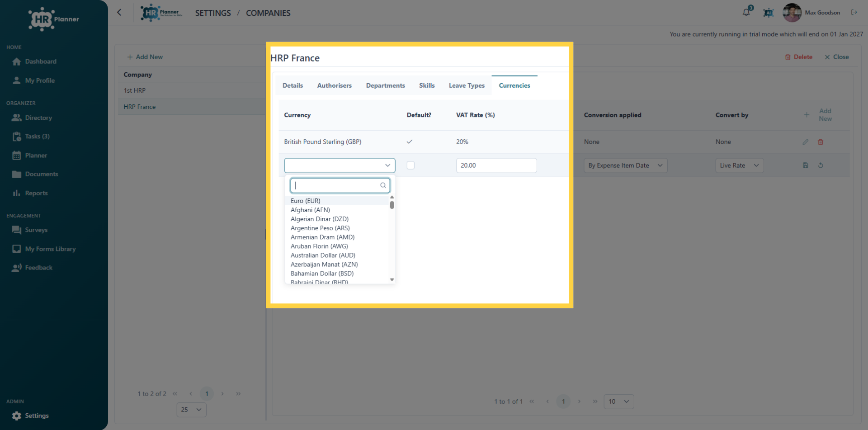Delete the British Pound Sterling row
This screenshot has height=430, width=868.
click(x=821, y=142)
